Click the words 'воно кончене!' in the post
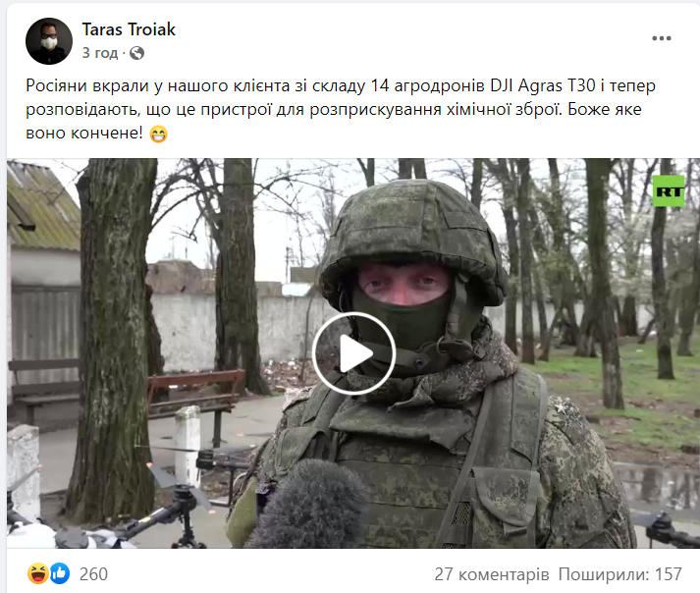Screen dimensions: 700x593 (x=84, y=133)
